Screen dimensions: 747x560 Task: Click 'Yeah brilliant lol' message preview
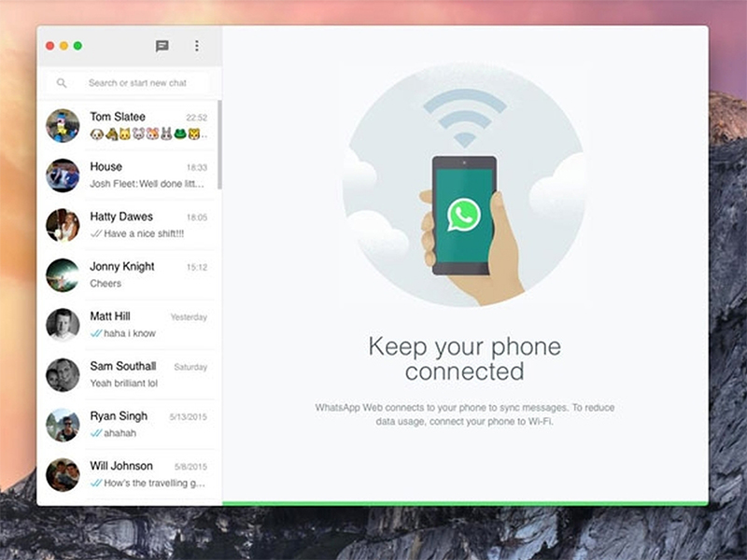click(x=124, y=384)
